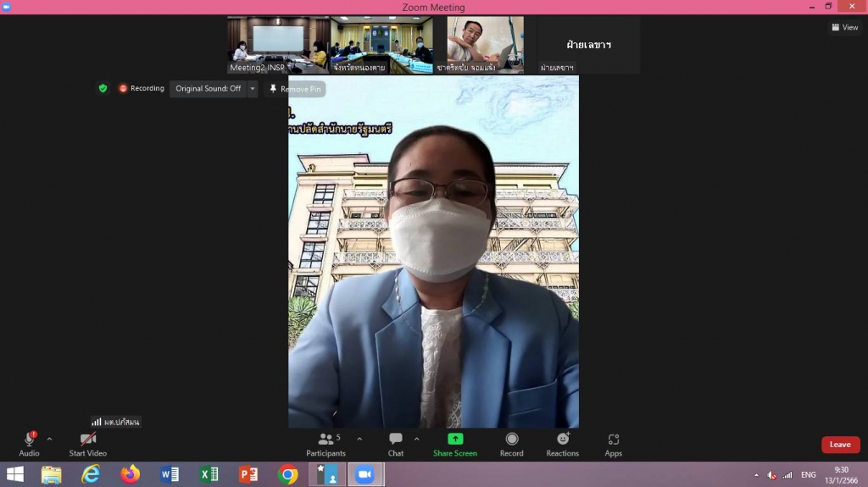
Task: Open the Windows Start menu
Action: (15, 474)
